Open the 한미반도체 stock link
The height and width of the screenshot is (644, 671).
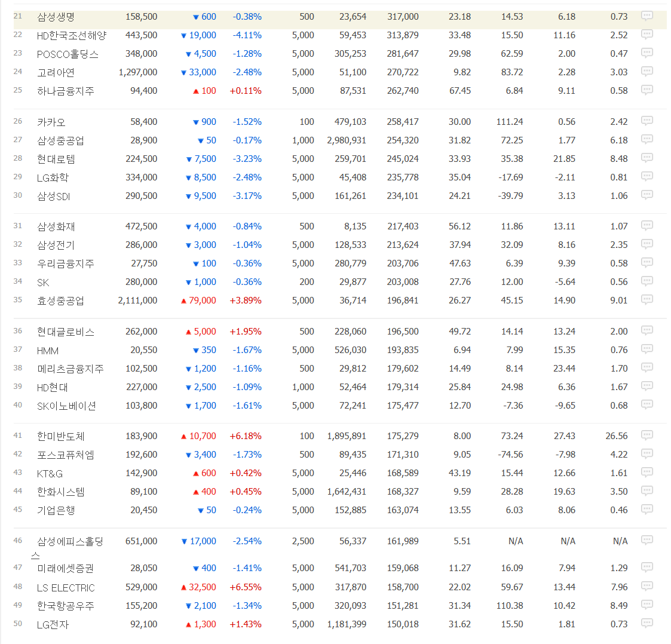60,436
